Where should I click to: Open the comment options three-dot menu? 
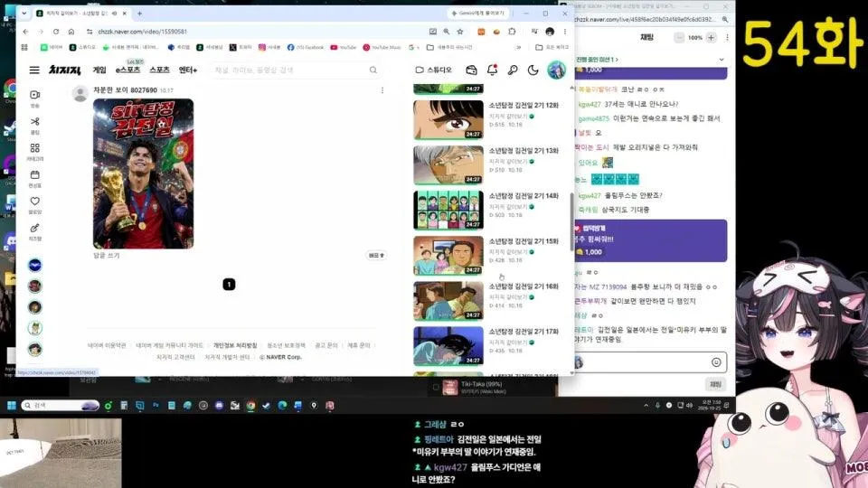[382, 90]
